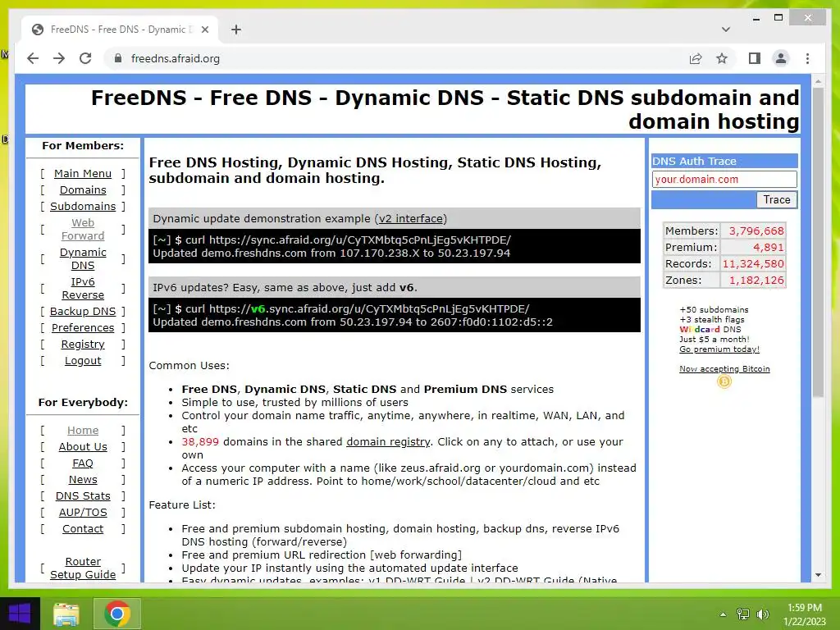Open Dynamic DNS menu link
The height and width of the screenshot is (630, 840).
coord(83,258)
